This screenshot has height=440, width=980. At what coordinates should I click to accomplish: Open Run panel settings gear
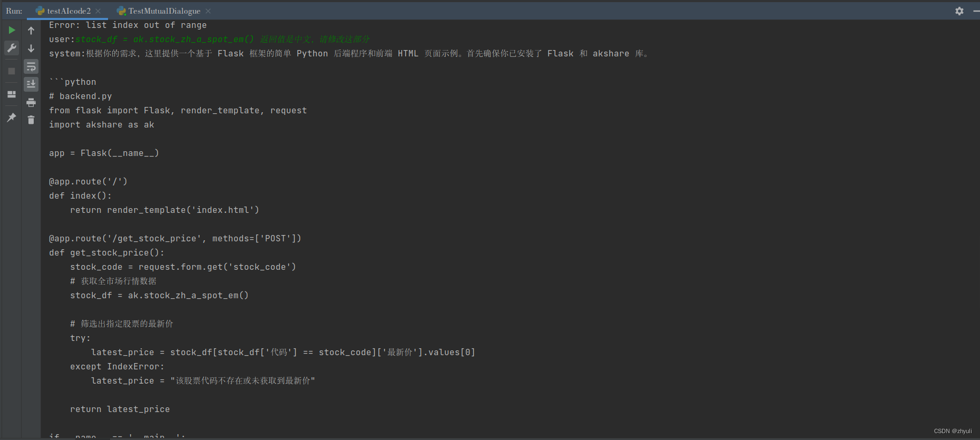pyautogui.click(x=959, y=11)
